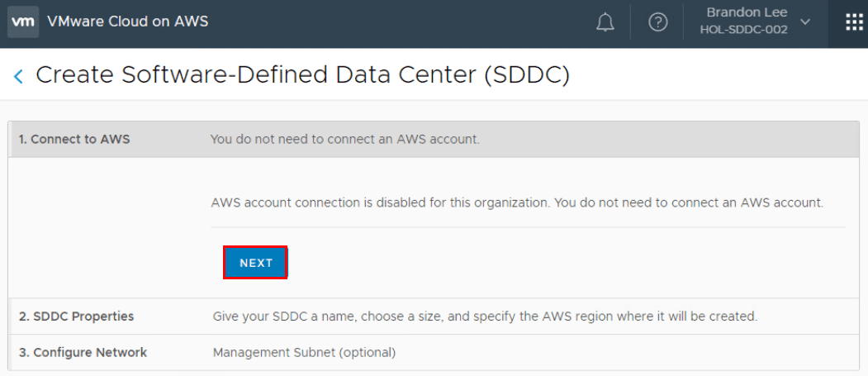Viewport: 868px width, 376px height.
Task: Go back using the left chevron arrow
Action: (18, 76)
